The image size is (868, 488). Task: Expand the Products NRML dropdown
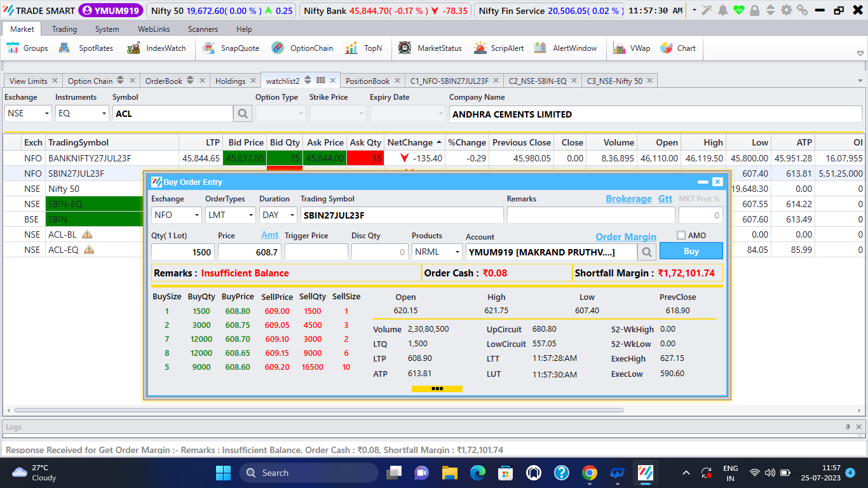pos(437,252)
